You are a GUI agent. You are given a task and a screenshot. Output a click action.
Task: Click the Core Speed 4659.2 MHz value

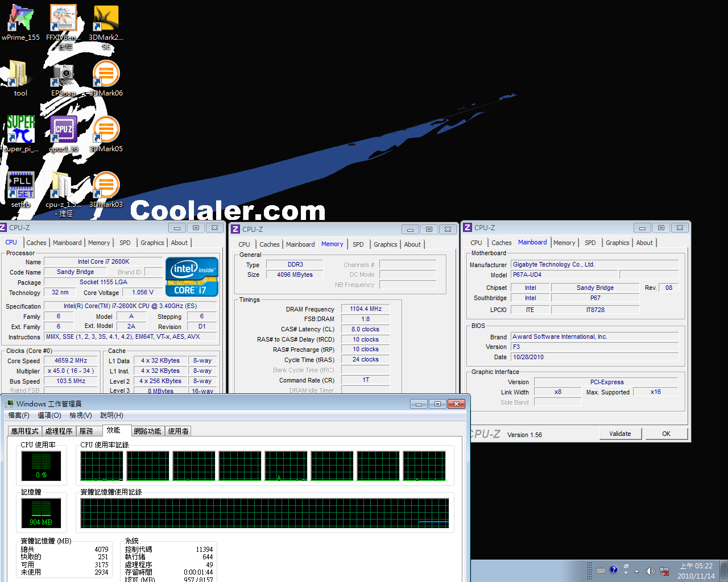(x=71, y=360)
